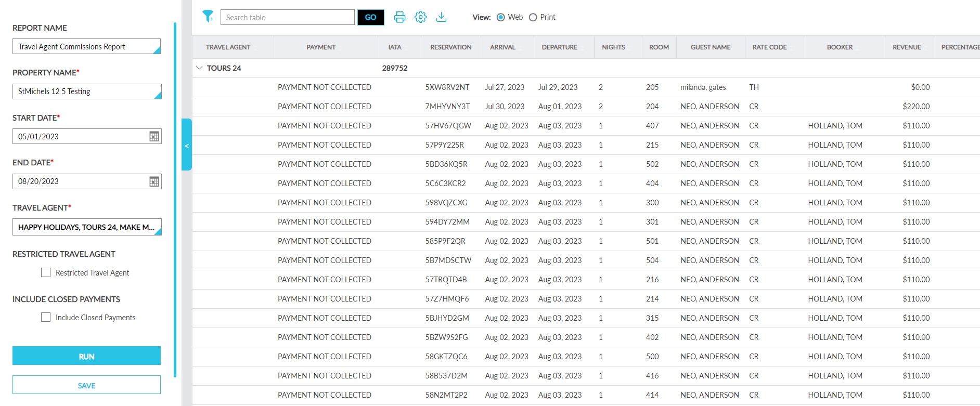980x406 pixels.
Task: Click into the Search table field
Action: pos(287,17)
